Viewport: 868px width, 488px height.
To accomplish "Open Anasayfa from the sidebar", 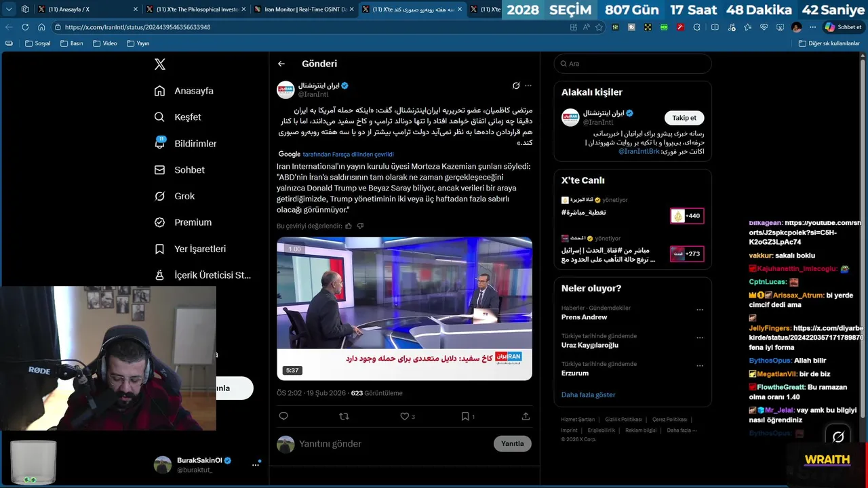I will 184,91.
